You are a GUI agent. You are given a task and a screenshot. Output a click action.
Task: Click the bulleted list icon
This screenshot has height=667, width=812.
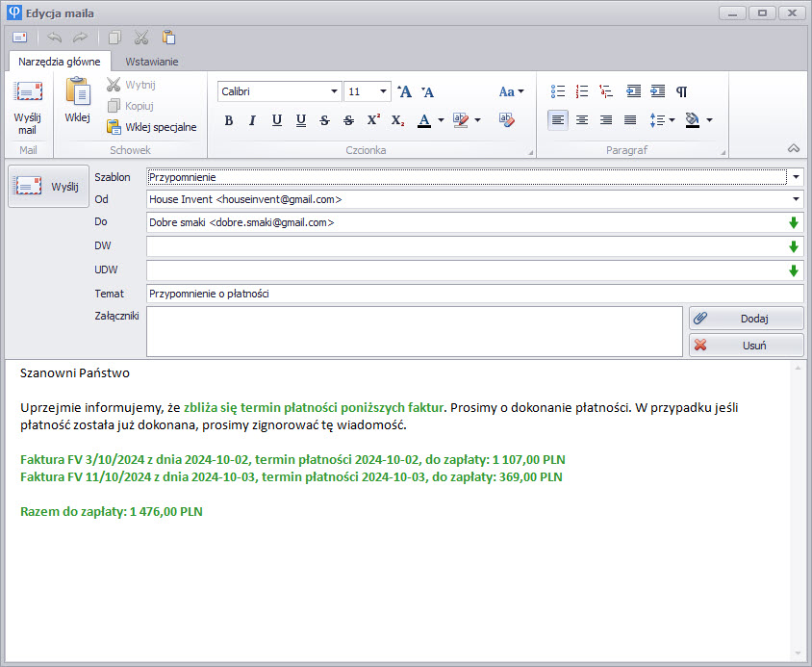(x=558, y=91)
